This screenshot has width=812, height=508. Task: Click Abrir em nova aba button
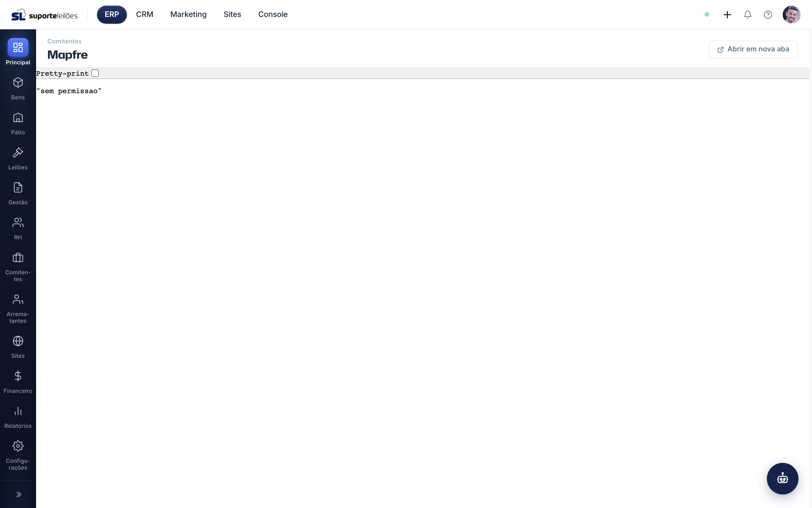pos(753,49)
